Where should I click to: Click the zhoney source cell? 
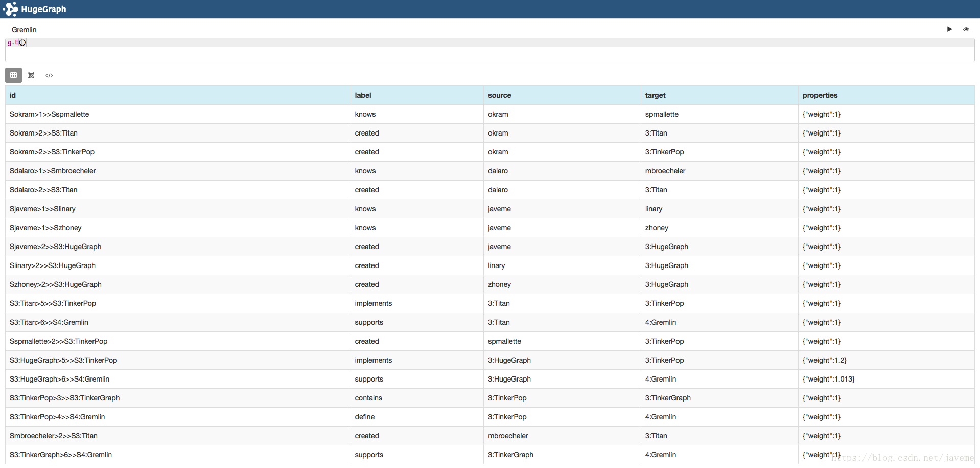tap(562, 284)
